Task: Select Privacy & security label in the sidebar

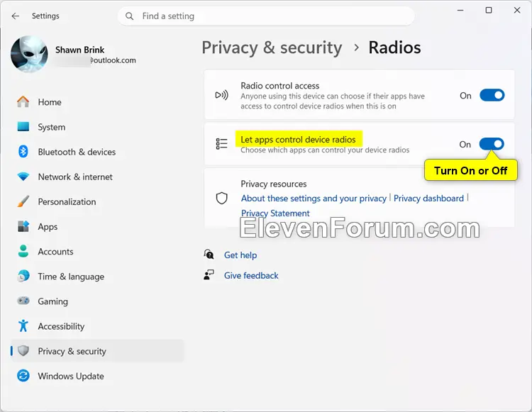Action: [72, 351]
